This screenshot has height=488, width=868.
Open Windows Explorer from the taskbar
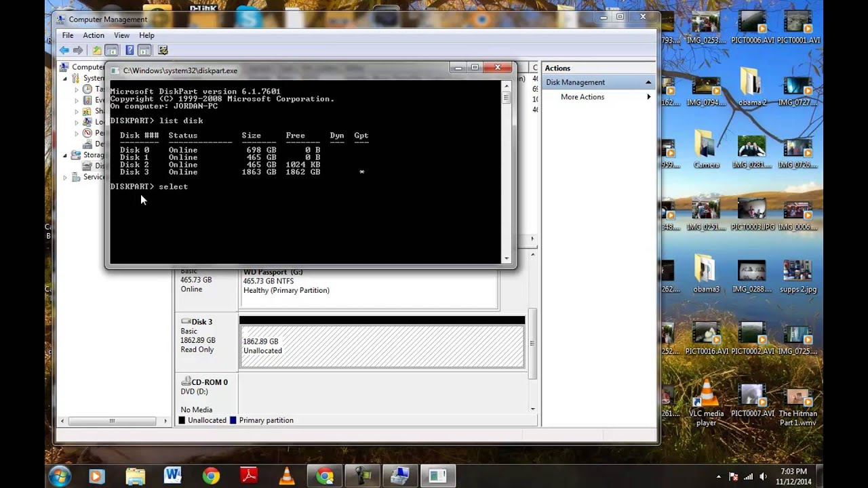(x=135, y=476)
